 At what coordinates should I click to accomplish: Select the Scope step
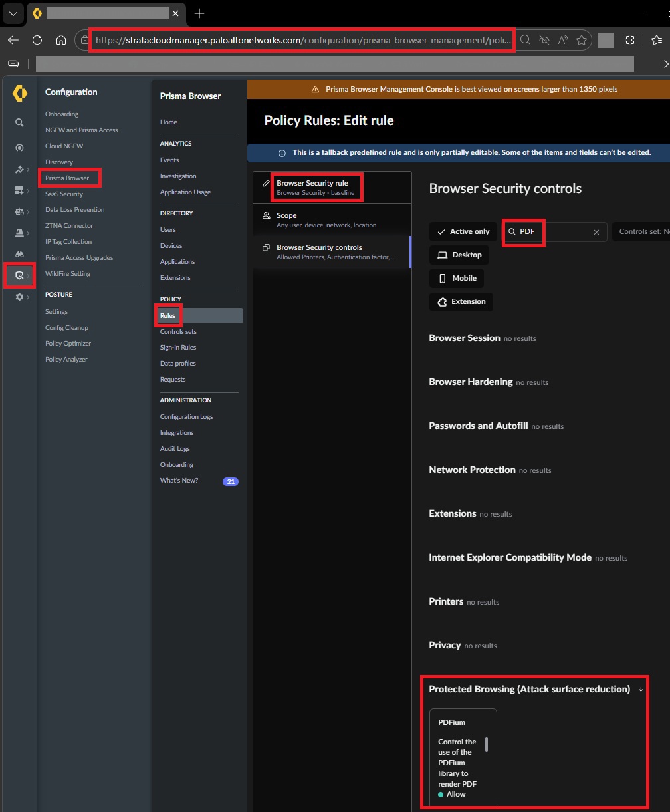click(x=332, y=219)
